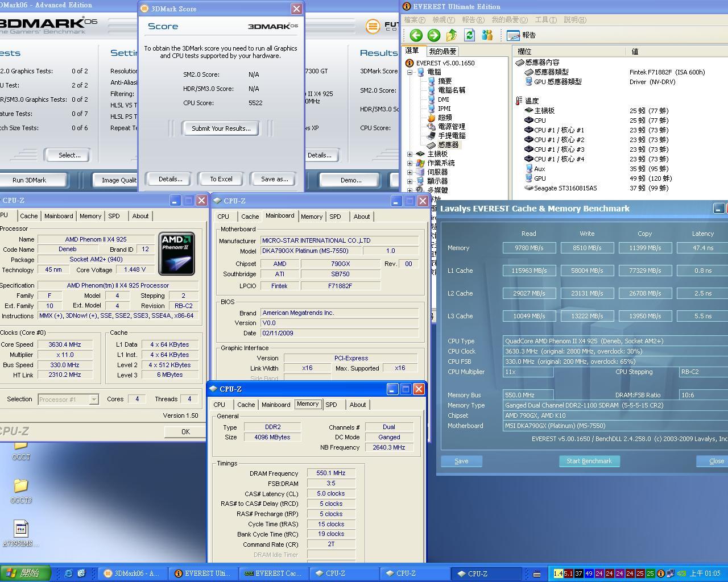This screenshot has height=582, width=728.
Task: Click the network computers tray icon
Action: [671, 573]
